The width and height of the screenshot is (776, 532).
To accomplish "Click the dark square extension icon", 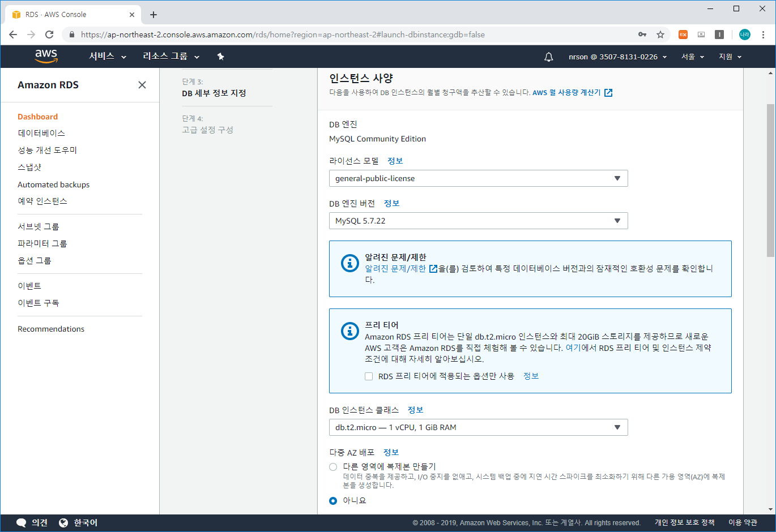I will click(719, 35).
